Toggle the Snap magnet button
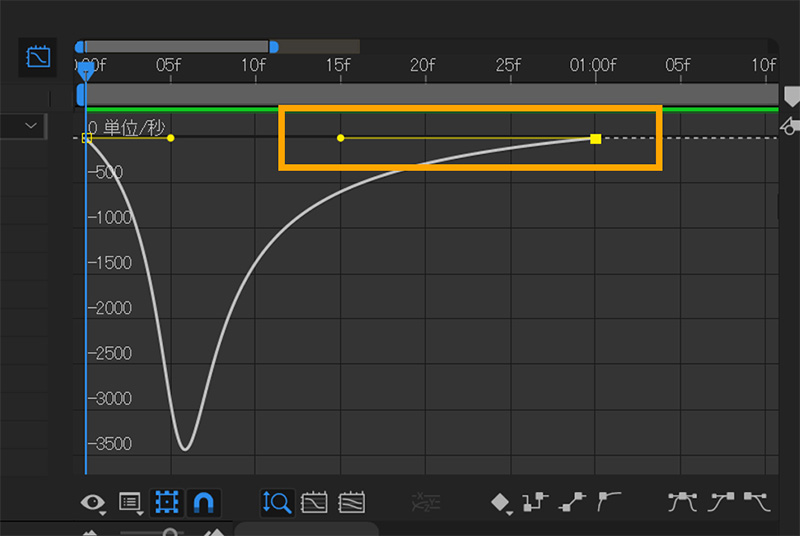 tap(204, 502)
